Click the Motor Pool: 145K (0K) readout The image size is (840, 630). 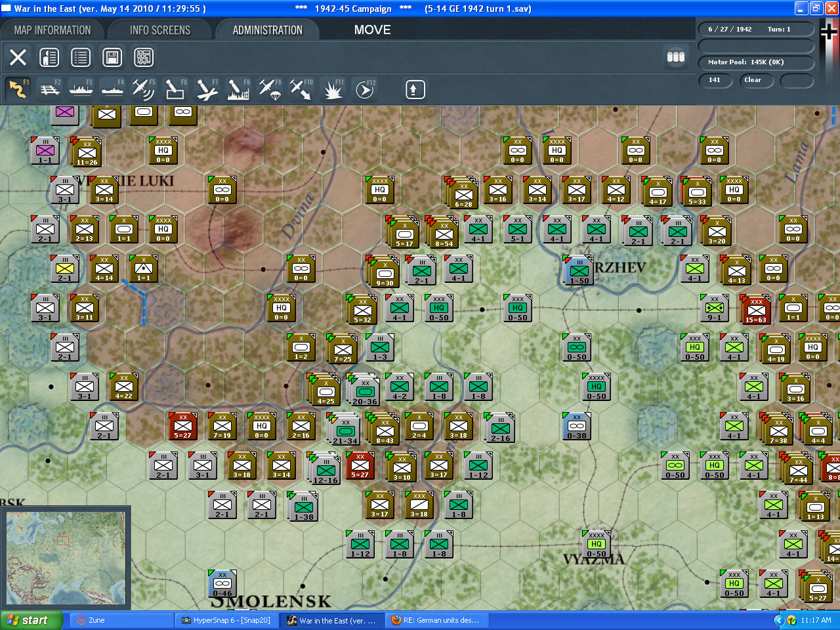(x=755, y=62)
